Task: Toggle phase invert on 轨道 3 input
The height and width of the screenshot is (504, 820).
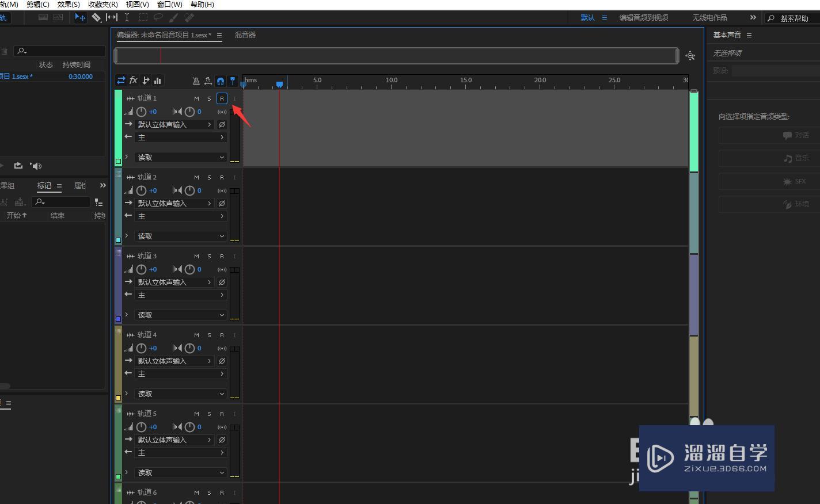Action: [x=222, y=282]
